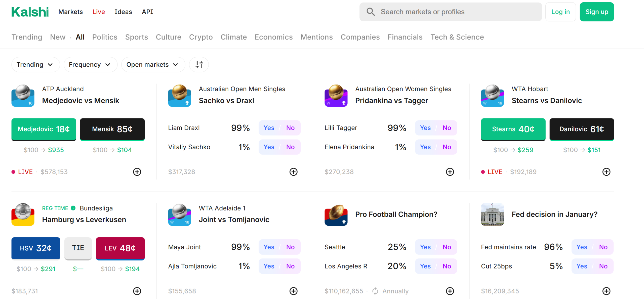
Task: Click the LEV 48¢ red button
Action: (x=120, y=248)
